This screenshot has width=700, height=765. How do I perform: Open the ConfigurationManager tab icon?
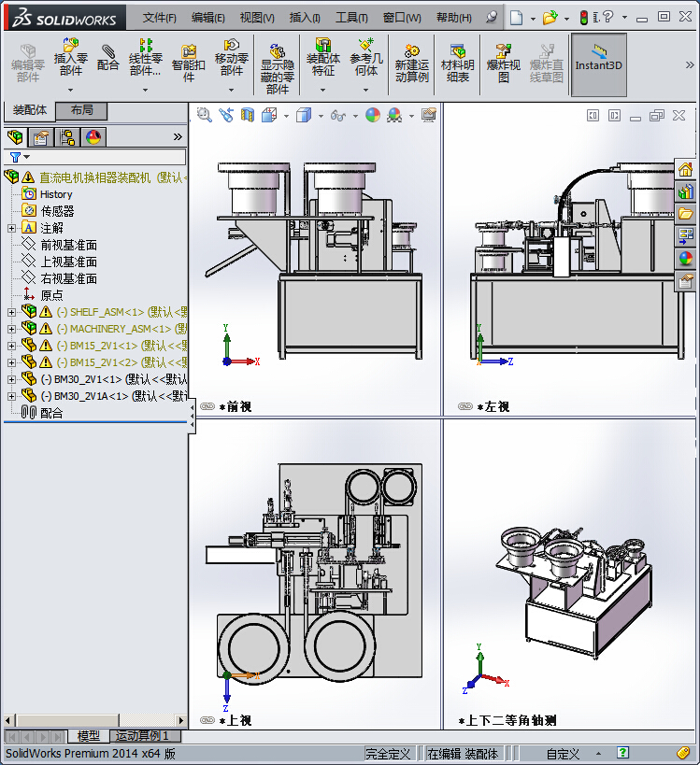click(67, 137)
